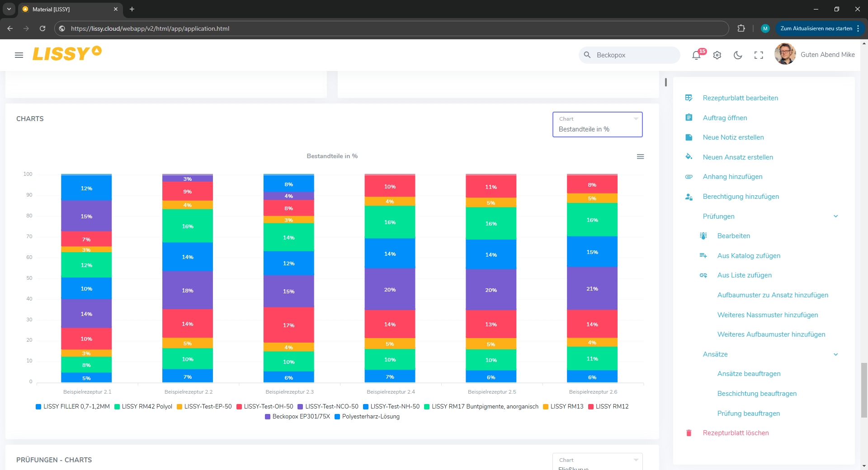Open the hamburger navigation menu
Screen dimensions: 868x470
point(19,55)
